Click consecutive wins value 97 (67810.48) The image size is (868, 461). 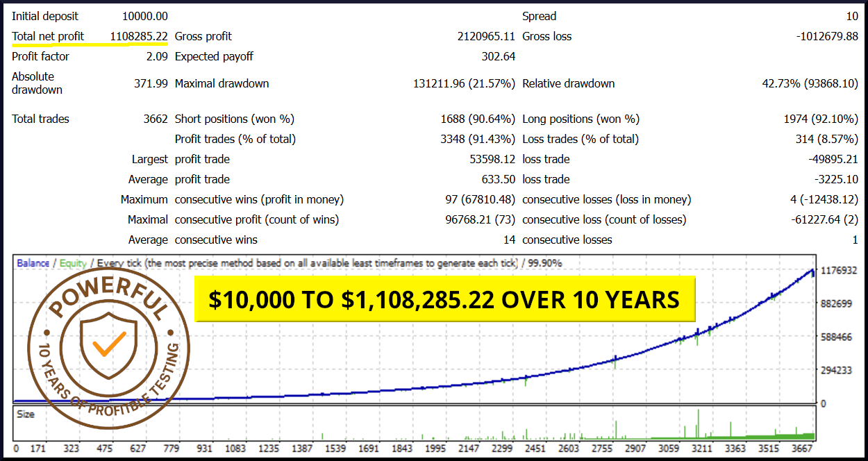click(481, 199)
